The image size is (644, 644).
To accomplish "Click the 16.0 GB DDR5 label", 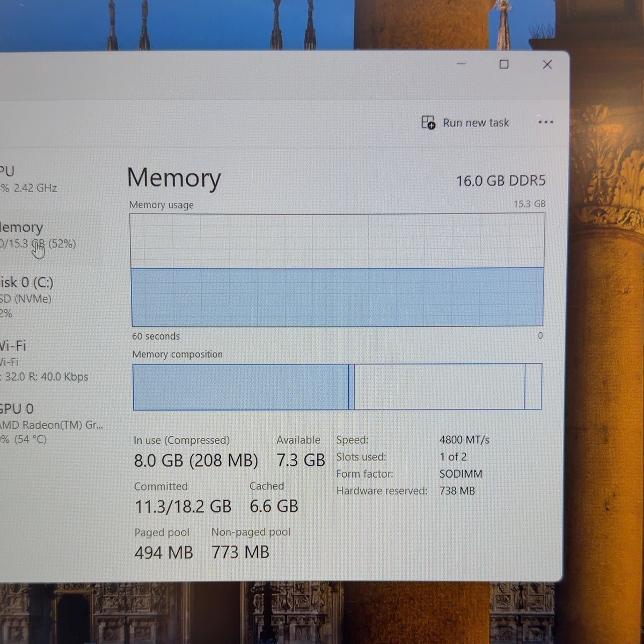I will coord(501,181).
